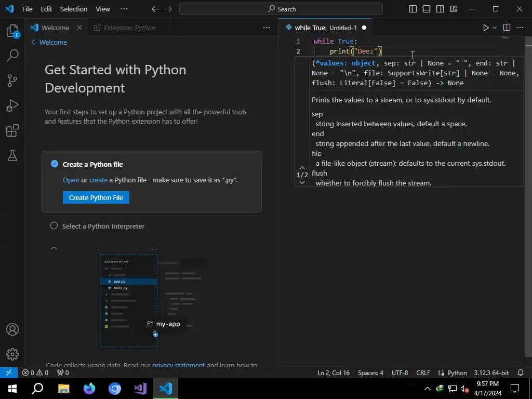This screenshot has width=532, height=399.
Task: Open File Explorer from taskbar
Action: 63,389
